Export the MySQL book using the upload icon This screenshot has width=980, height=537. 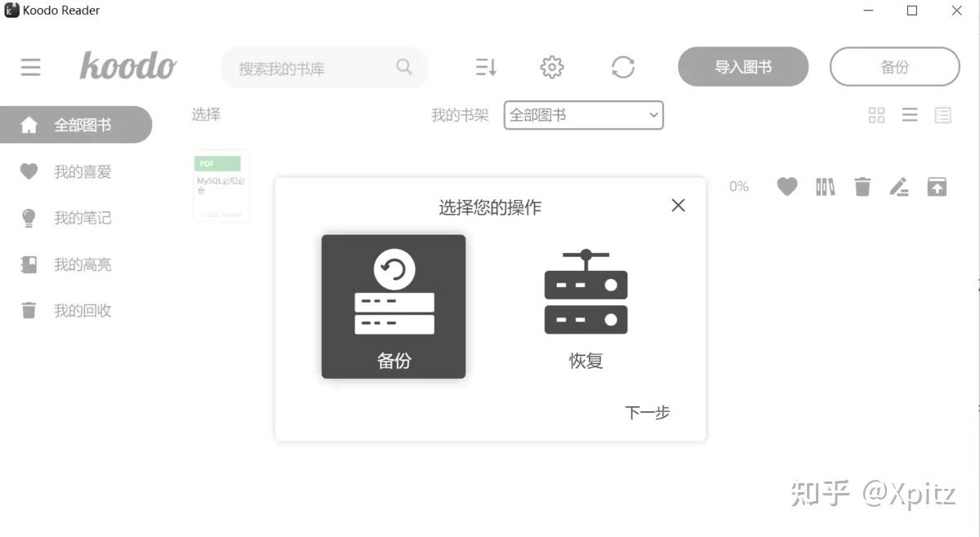[937, 186]
